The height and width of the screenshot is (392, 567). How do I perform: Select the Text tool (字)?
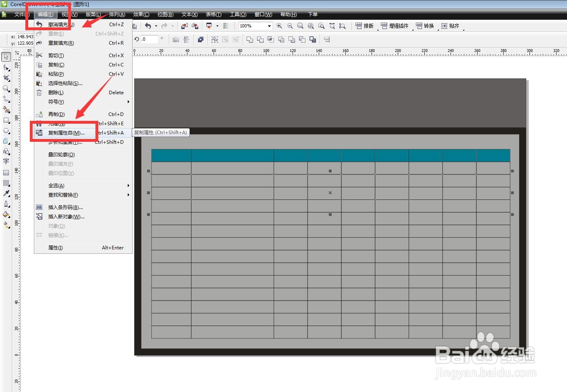[6, 162]
